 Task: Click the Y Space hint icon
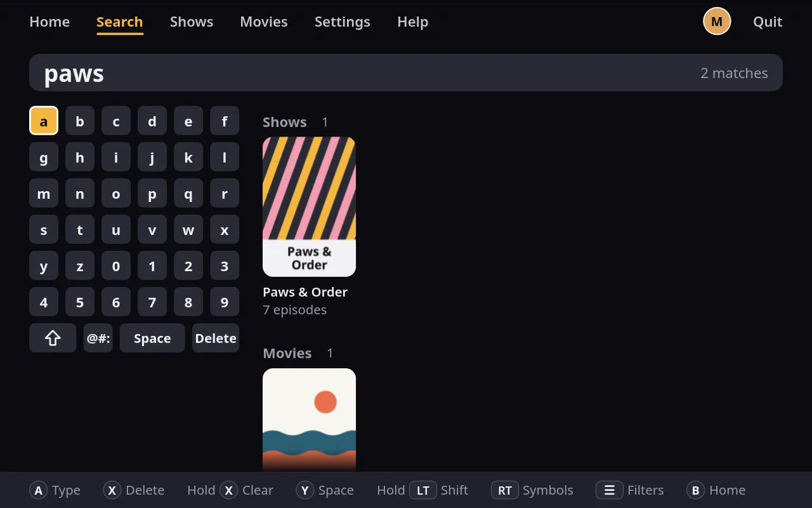coord(305,490)
